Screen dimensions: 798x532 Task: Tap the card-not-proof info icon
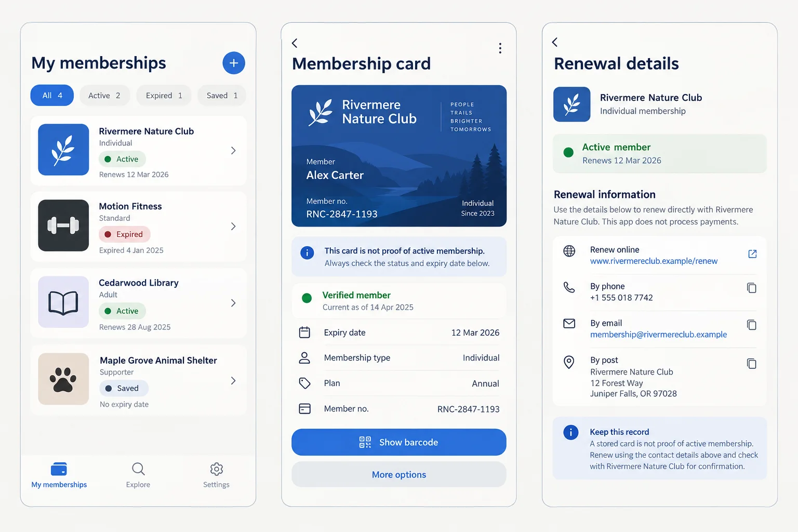pos(307,253)
